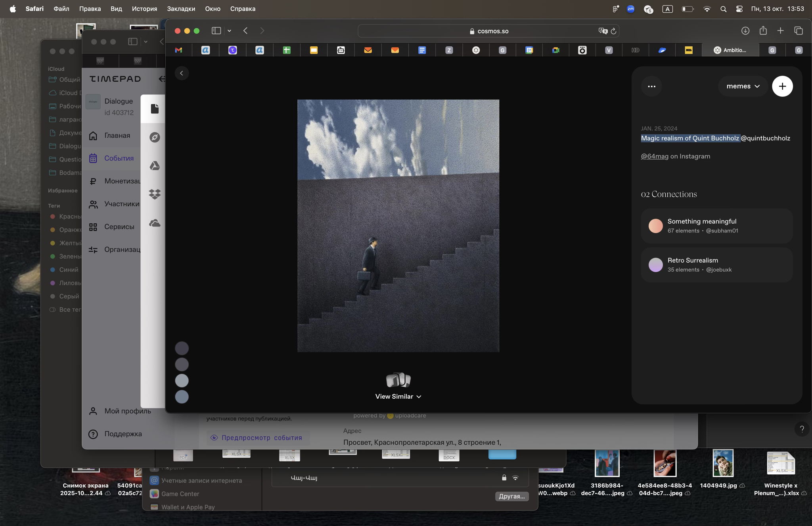Image resolution: width=812 pixels, height=526 pixels.
Task: Open a new tab with plus icon
Action: [780, 31]
